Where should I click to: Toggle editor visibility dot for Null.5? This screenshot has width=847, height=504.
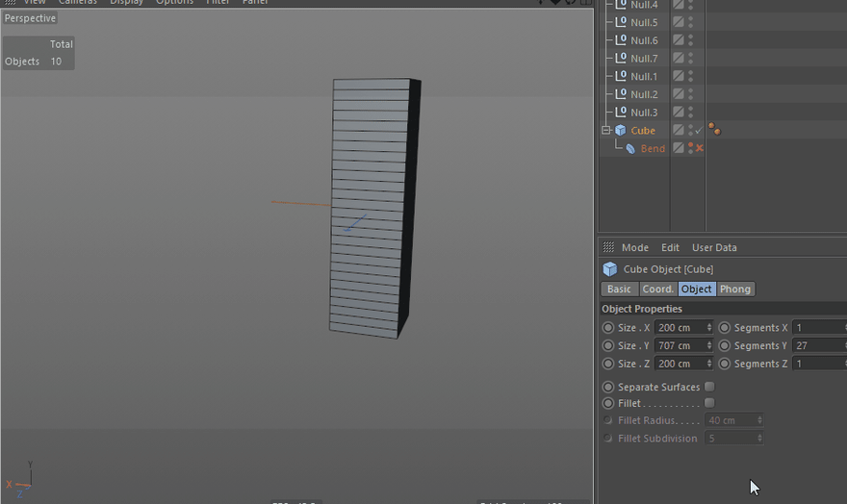click(691, 19)
